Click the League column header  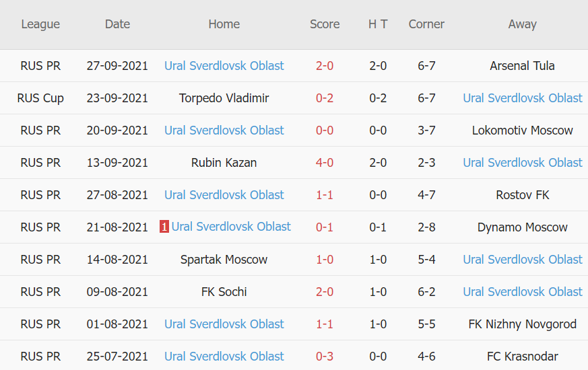40,24
